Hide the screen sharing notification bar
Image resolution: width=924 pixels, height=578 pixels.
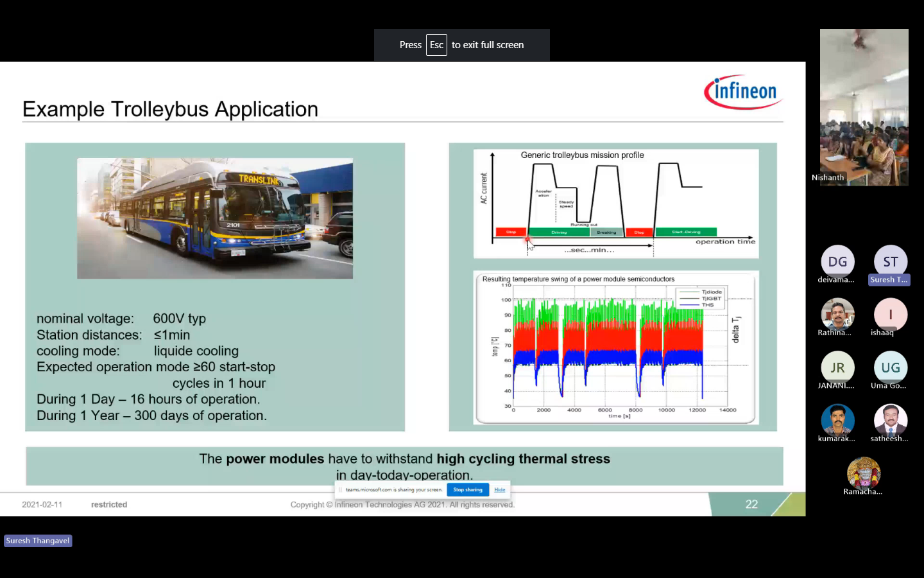pyautogui.click(x=499, y=489)
